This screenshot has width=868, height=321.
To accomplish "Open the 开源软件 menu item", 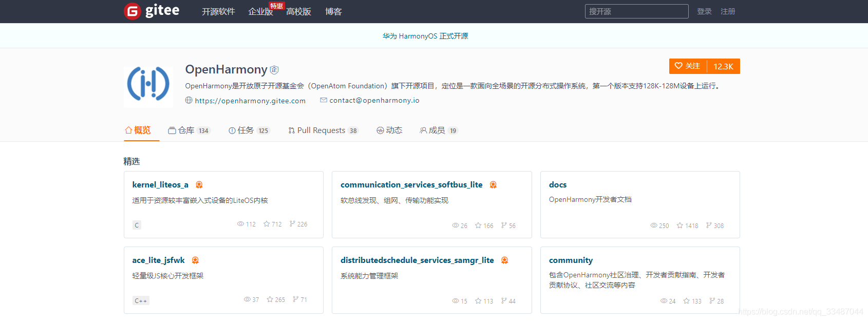I will pos(218,11).
